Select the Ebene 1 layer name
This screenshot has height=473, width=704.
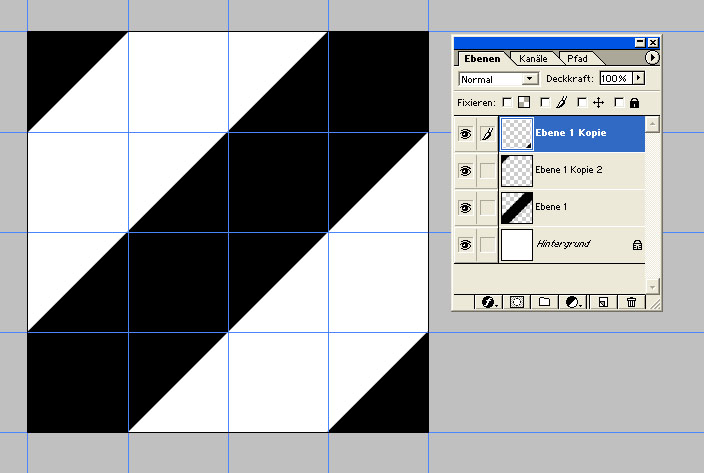[551, 207]
